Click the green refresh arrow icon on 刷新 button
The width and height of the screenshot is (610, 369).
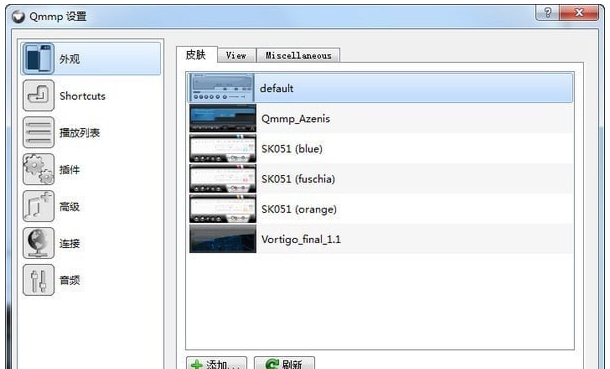(x=272, y=364)
